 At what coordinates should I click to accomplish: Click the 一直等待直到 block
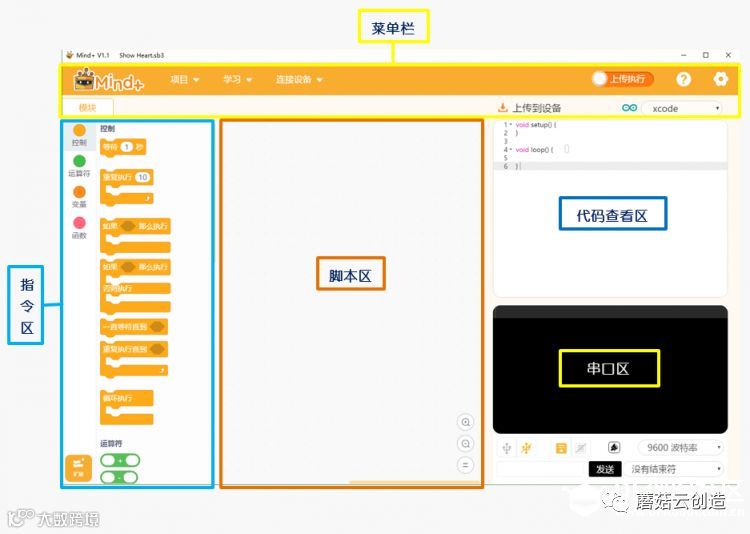(x=134, y=327)
